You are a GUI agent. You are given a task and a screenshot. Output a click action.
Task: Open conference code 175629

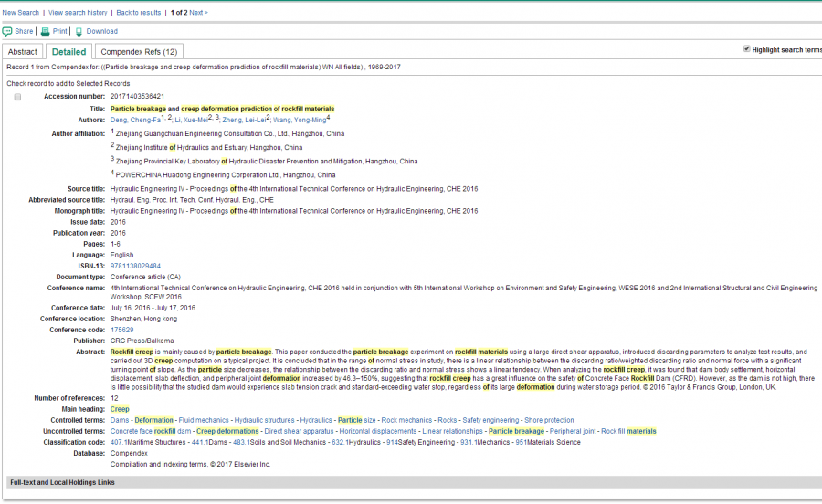pos(121,330)
